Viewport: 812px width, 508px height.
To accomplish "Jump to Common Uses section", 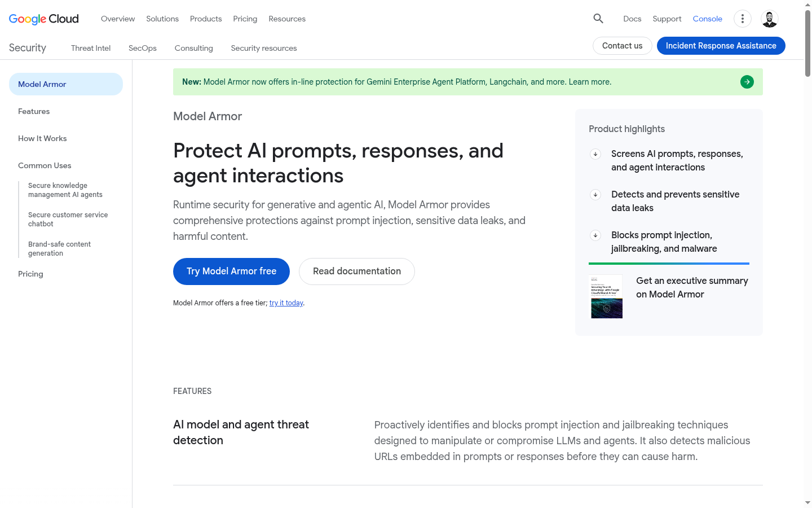I will pos(45,165).
